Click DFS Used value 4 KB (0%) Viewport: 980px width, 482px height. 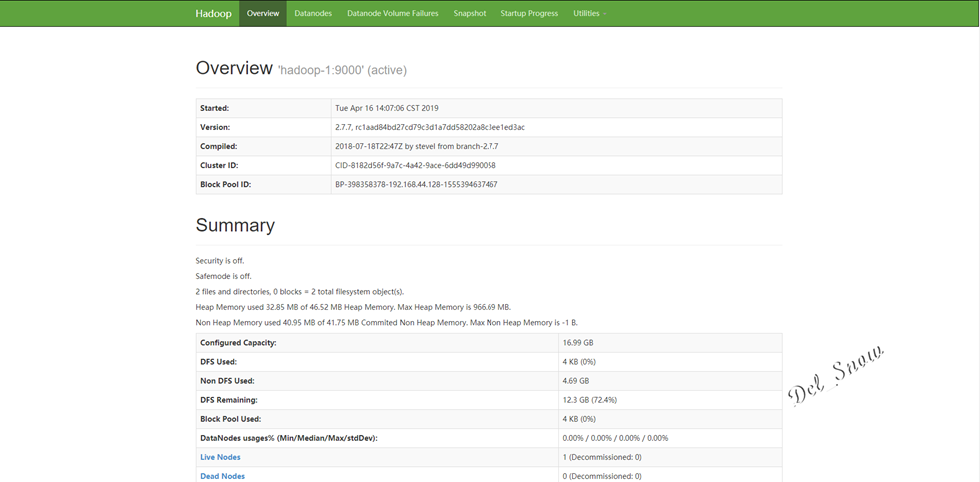[x=579, y=362]
